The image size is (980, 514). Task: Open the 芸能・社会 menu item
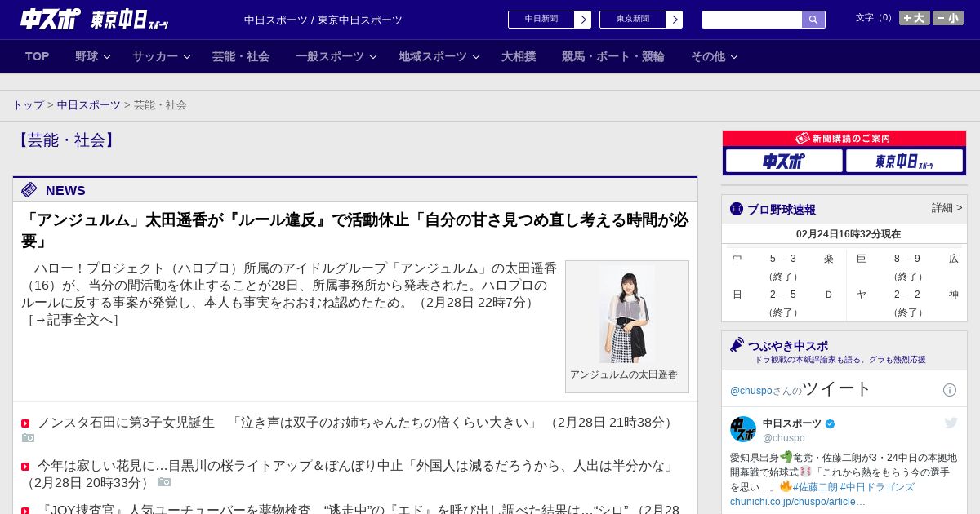click(x=241, y=56)
